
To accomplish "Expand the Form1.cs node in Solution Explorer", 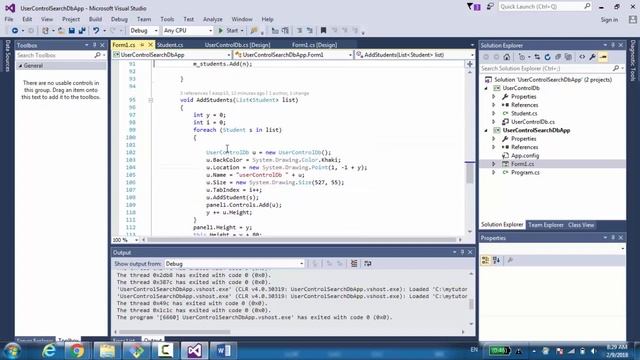I will click(x=494, y=164).
